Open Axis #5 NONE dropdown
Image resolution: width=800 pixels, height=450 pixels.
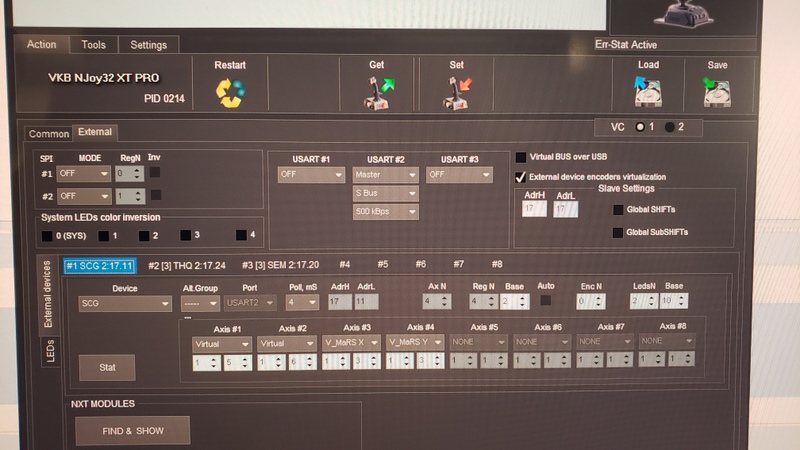pos(478,342)
